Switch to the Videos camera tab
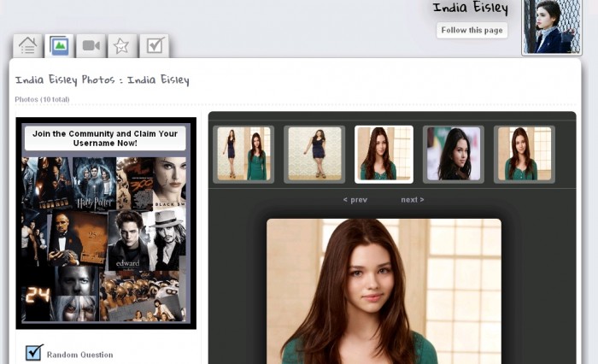The image size is (598, 364). coord(91,46)
